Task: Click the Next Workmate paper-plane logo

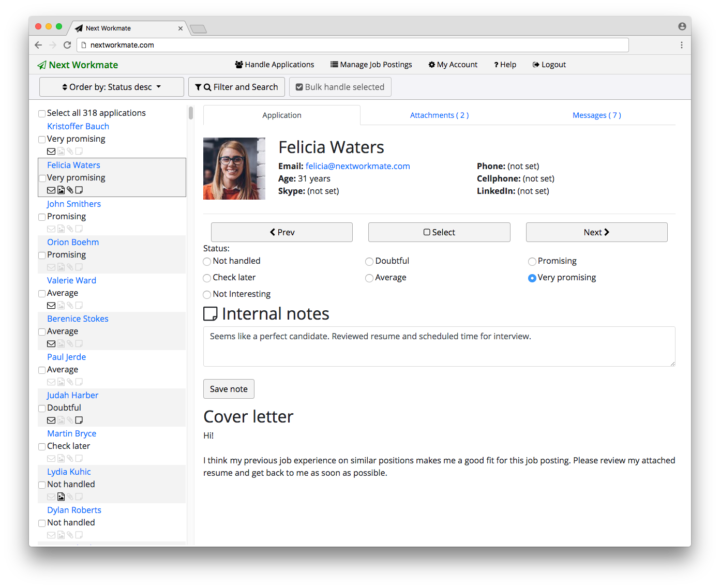Action: [42, 65]
